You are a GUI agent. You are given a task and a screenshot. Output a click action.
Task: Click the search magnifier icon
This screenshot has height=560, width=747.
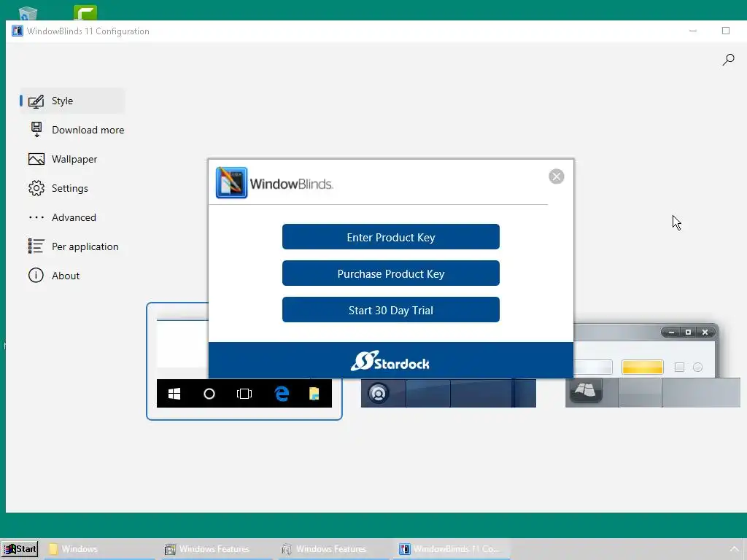coord(728,60)
